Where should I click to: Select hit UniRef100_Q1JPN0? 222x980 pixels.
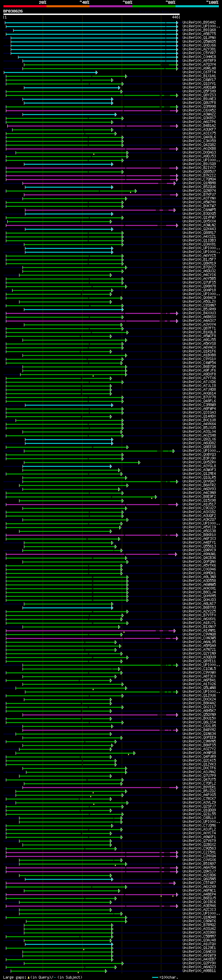click(199, 38)
